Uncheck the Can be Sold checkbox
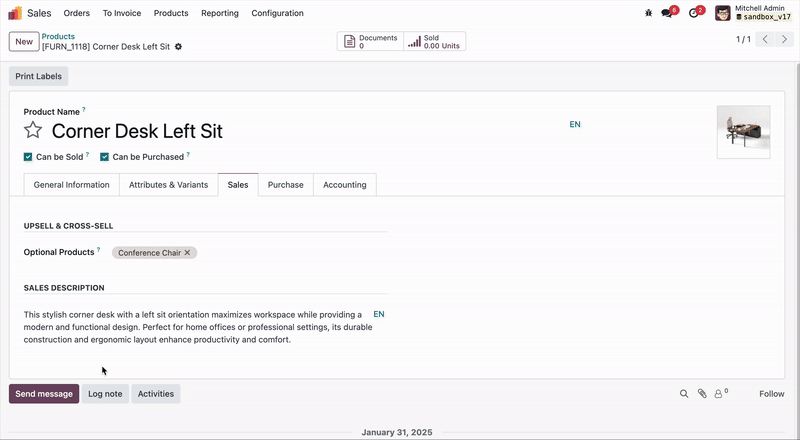 28,157
